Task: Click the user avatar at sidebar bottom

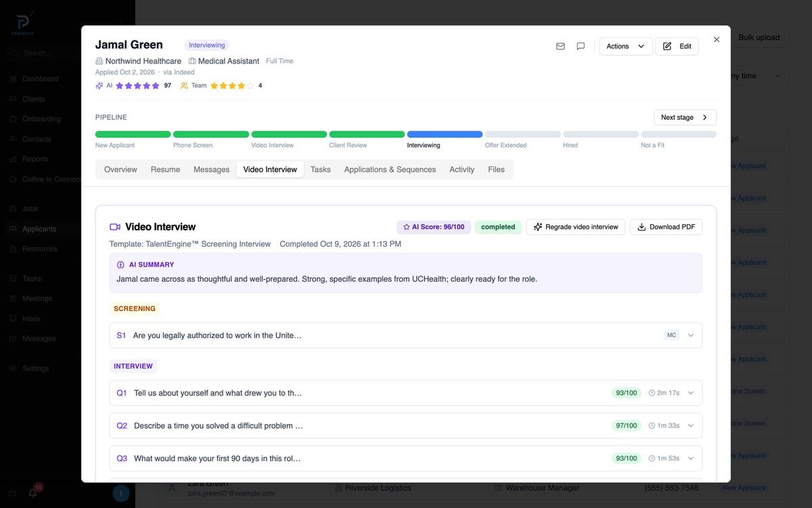Action: pyautogui.click(x=120, y=493)
